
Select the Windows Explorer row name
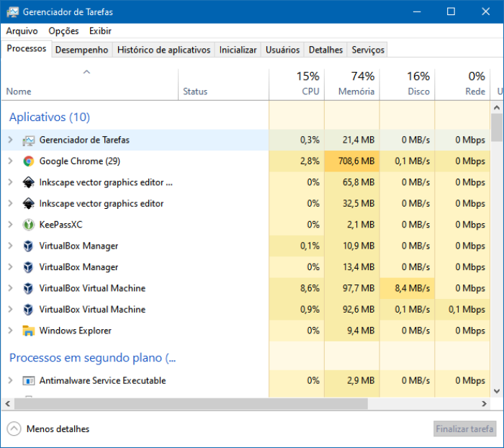click(75, 331)
